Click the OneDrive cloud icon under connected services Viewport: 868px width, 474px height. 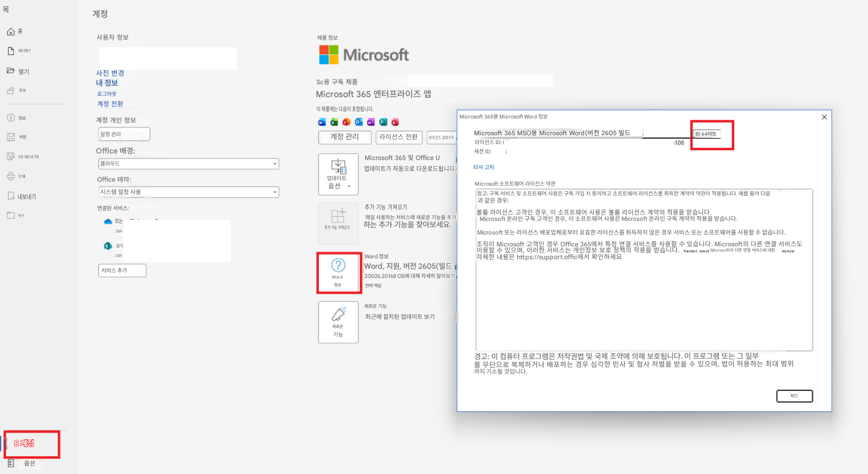tap(109, 222)
